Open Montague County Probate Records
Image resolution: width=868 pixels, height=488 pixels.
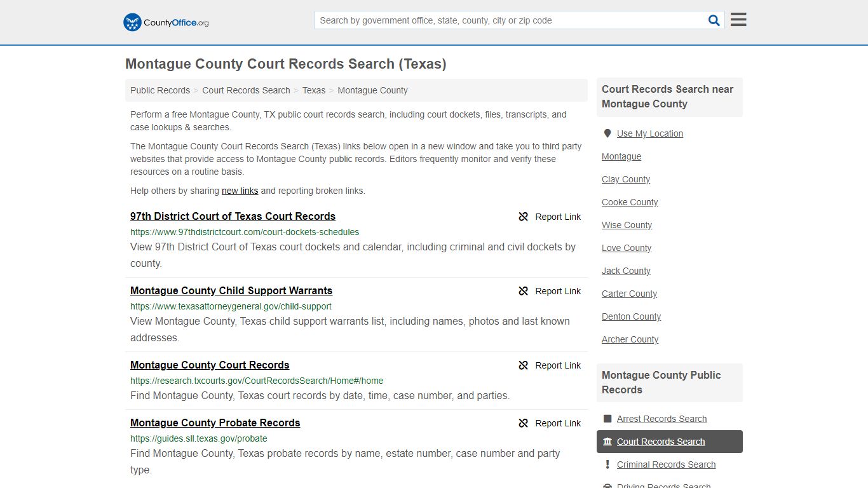click(215, 423)
